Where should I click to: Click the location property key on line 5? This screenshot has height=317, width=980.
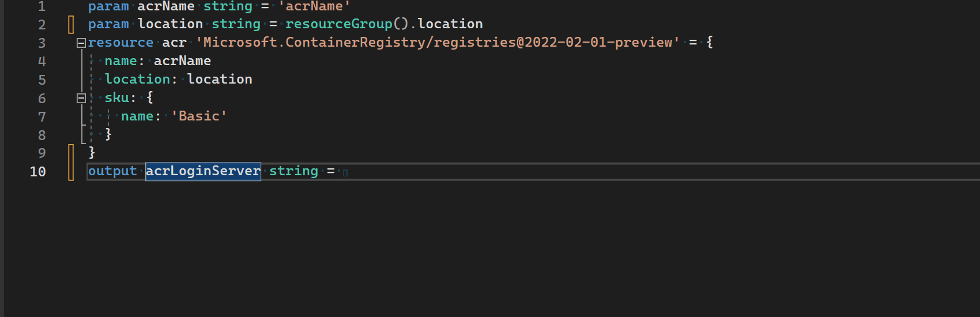point(137,80)
